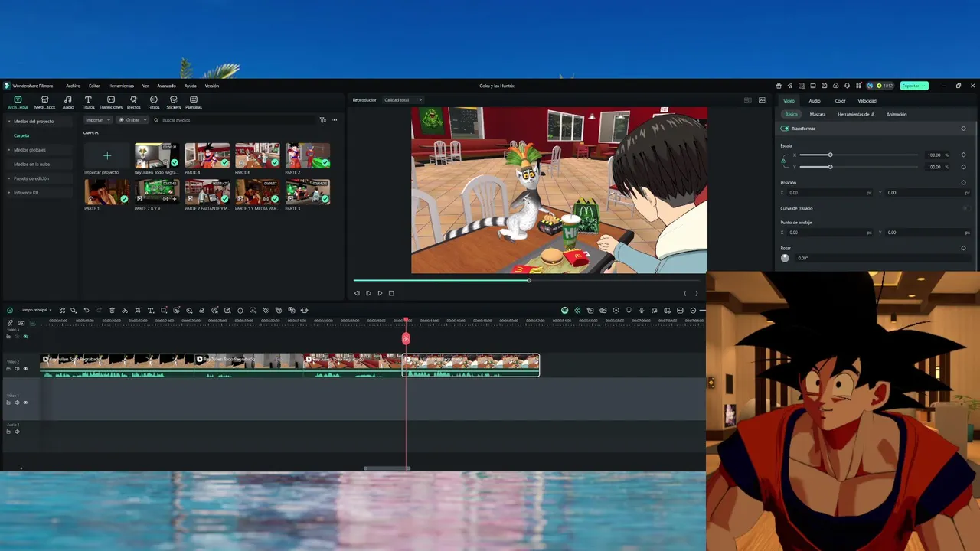Stop the preview playback
This screenshot has width=980, height=551.
click(391, 293)
